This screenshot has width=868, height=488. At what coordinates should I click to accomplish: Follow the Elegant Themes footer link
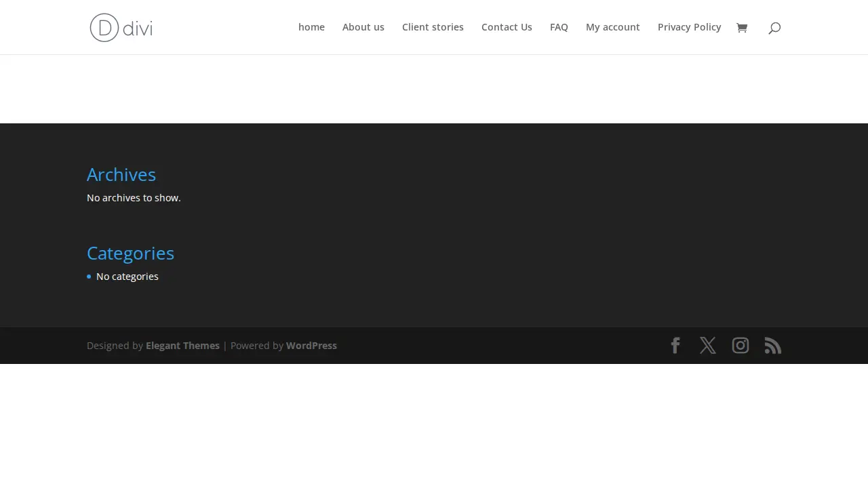coord(182,346)
